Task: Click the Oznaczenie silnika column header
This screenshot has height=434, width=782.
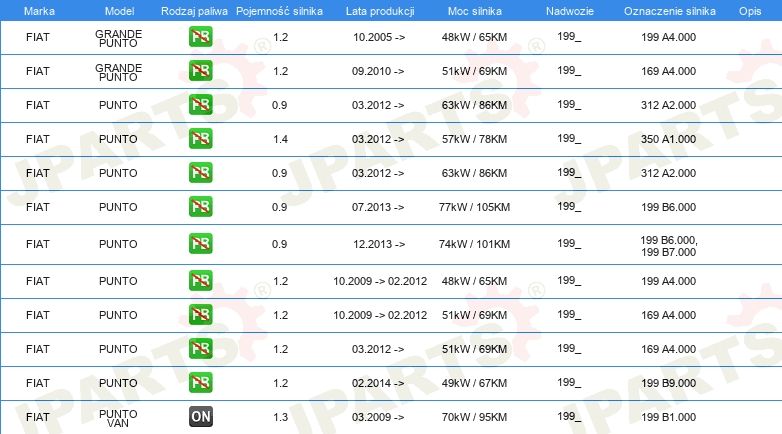Action: (670, 11)
